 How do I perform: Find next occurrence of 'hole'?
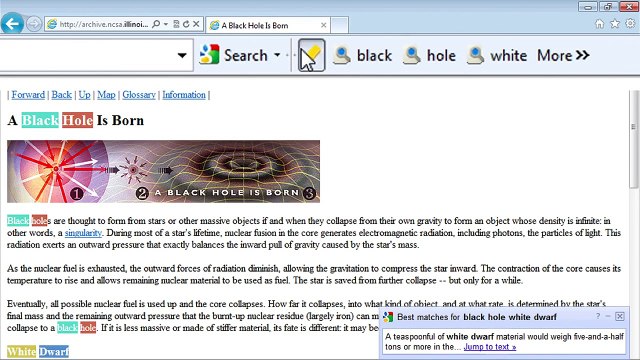point(429,55)
